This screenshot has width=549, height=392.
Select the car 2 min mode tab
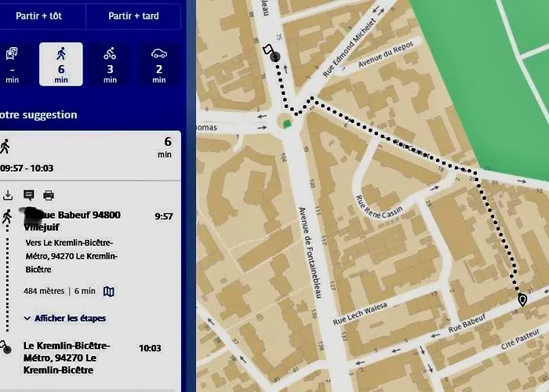click(x=159, y=64)
